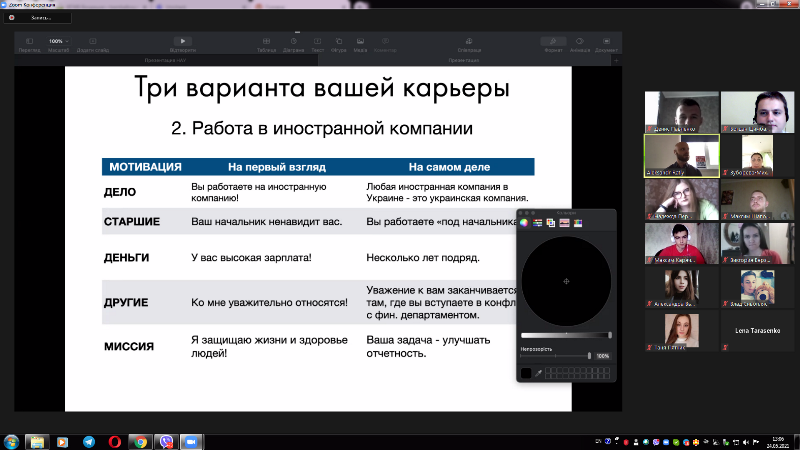Click the Show desktop button on the taskbar
This screenshot has height=450, width=800.
(x=796, y=442)
